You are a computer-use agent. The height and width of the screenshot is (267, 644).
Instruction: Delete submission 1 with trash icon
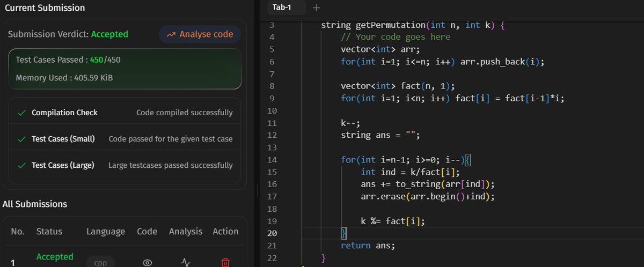[x=225, y=262]
